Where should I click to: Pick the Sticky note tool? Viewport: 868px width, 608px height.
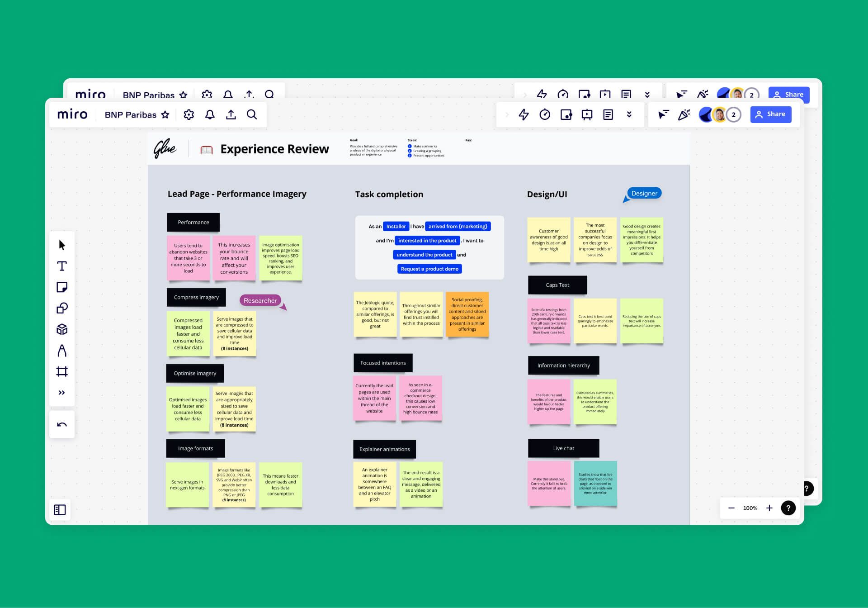(62, 287)
